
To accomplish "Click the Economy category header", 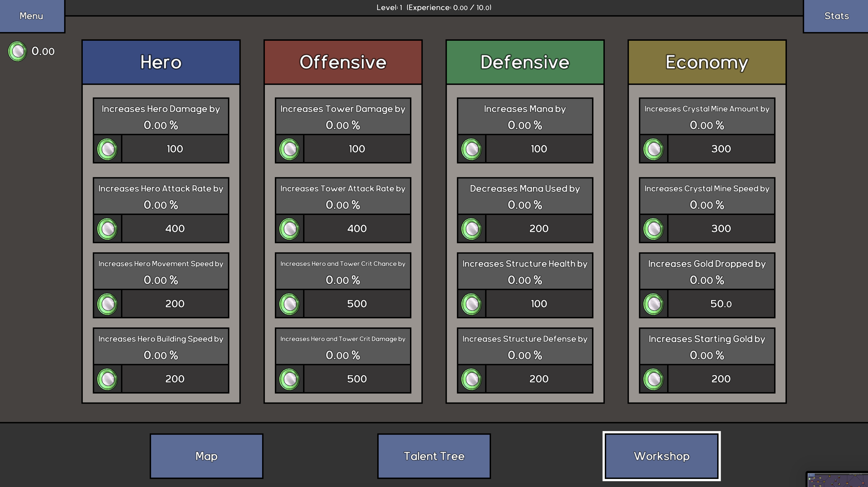I will pos(707,62).
